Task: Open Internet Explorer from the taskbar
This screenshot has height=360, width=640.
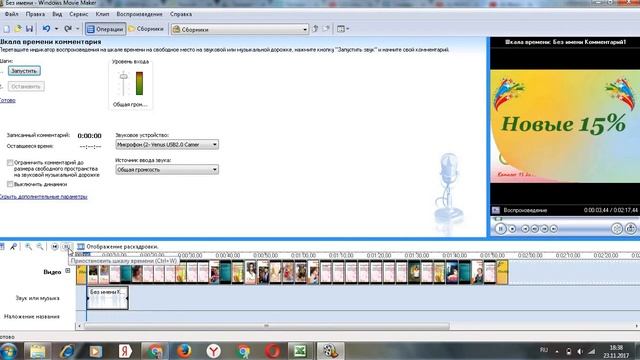Action: point(67,351)
